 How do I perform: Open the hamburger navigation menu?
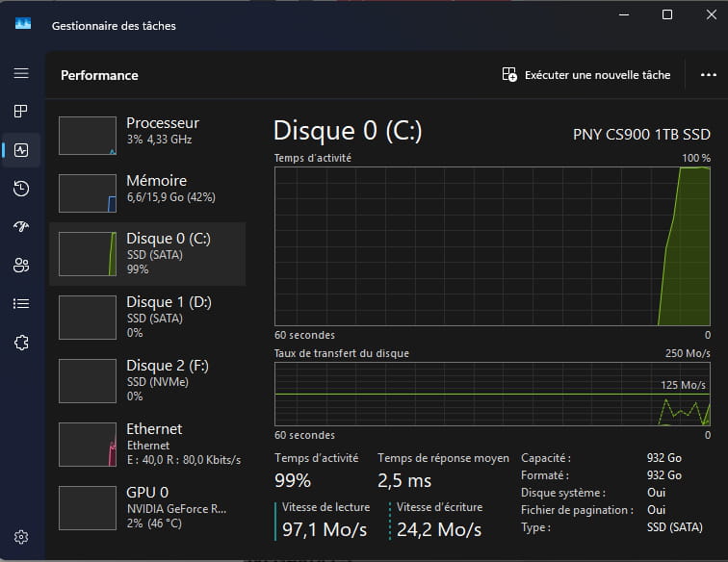tap(21, 74)
